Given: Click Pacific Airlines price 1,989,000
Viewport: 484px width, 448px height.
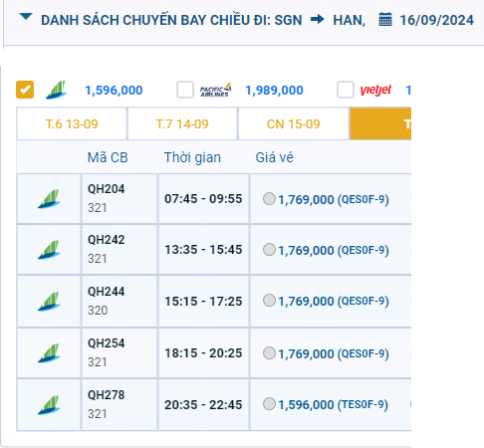Looking at the screenshot, I should click(274, 91).
